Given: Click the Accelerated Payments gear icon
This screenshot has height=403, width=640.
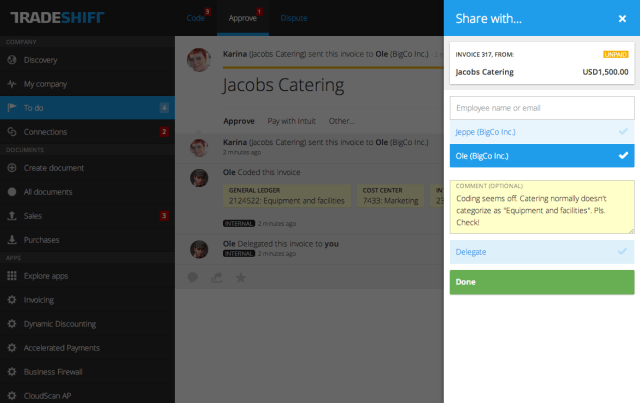Looking at the screenshot, I should pos(12,347).
